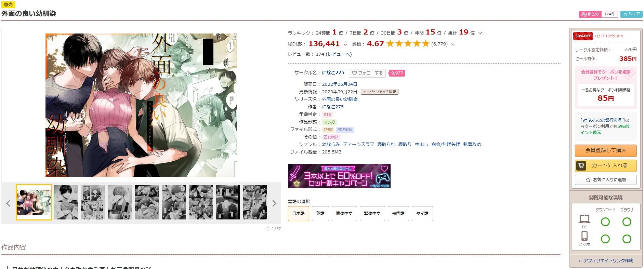Open みんなの銀行決済 external link icon
Screen dimensions: 644x269
click(x=585, y=121)
